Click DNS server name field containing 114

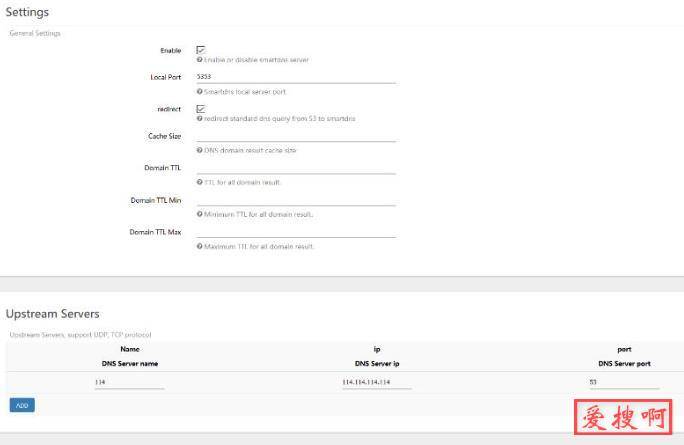129,383
